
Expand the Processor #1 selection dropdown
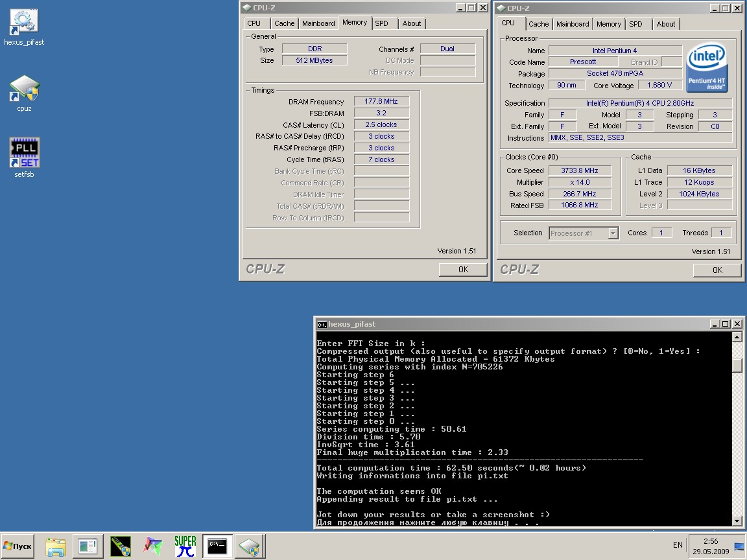pyautogui.click(x=613, y=233)
